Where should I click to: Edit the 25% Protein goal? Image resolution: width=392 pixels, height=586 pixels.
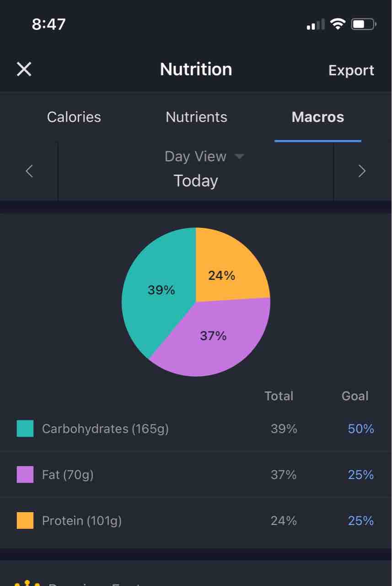click(x=360, y=521)
